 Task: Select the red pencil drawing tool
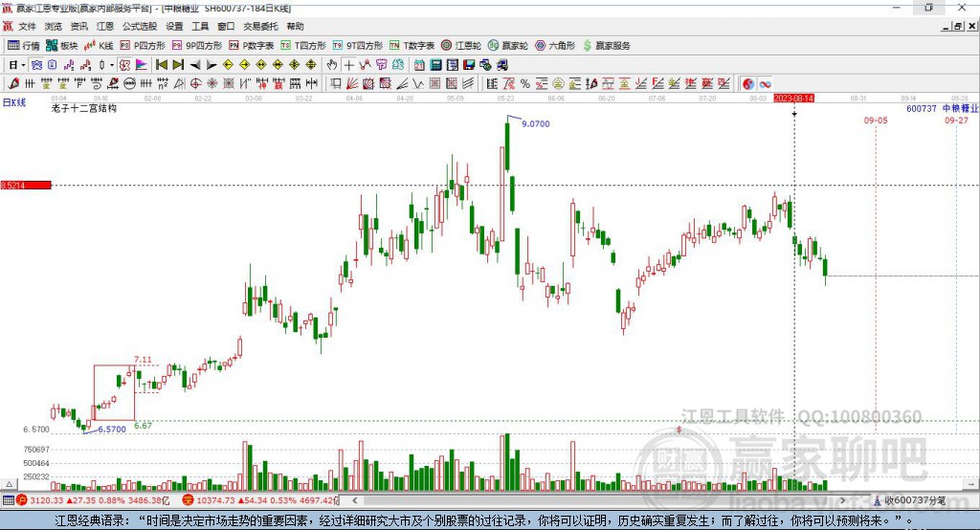(x=13, y=84)
